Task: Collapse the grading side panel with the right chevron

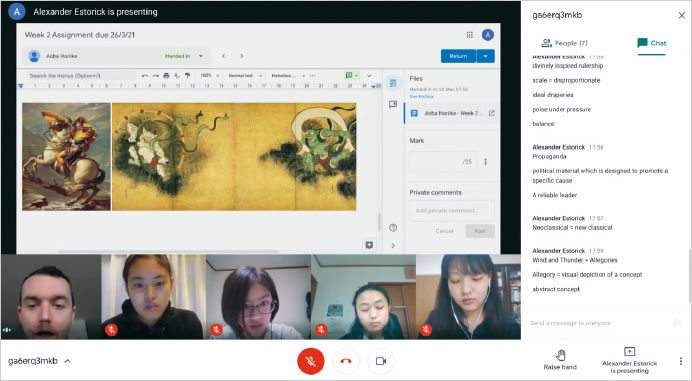Action: click(x=393, y=245)
